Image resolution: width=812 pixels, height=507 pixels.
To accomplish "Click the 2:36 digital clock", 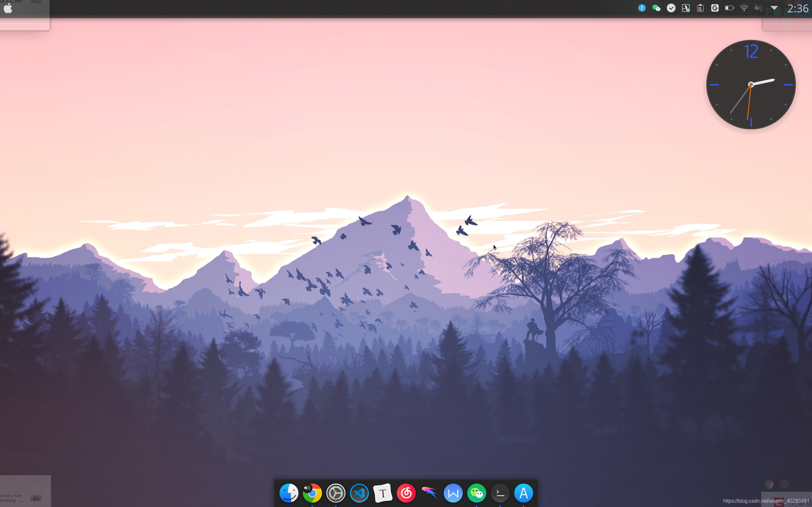I will tap(798, 8).
